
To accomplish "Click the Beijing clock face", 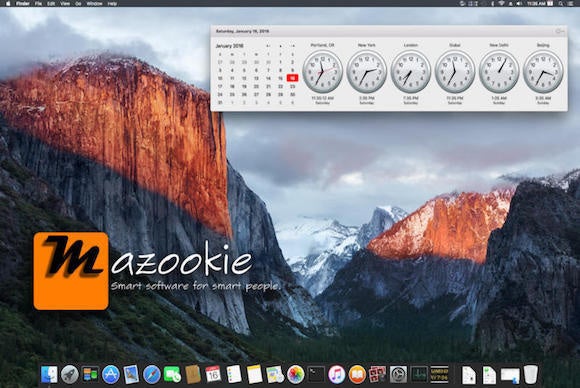I will tap(543, 72).
